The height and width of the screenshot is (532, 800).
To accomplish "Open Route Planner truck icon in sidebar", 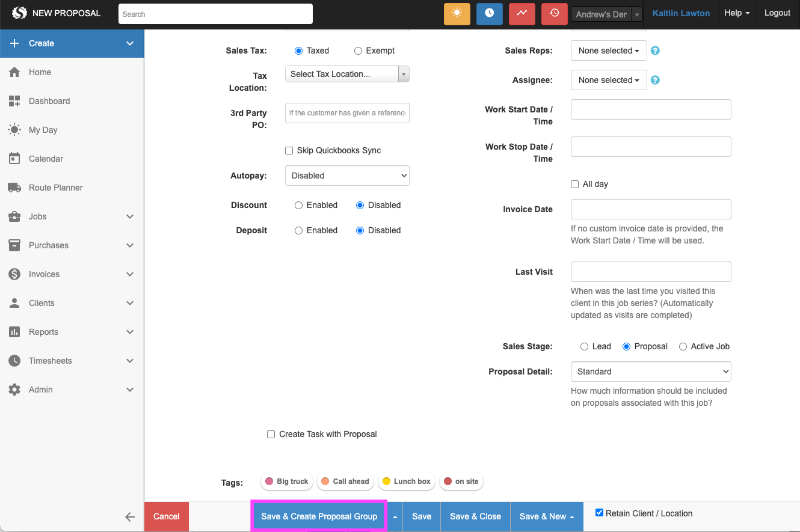I will coord(14,188).
